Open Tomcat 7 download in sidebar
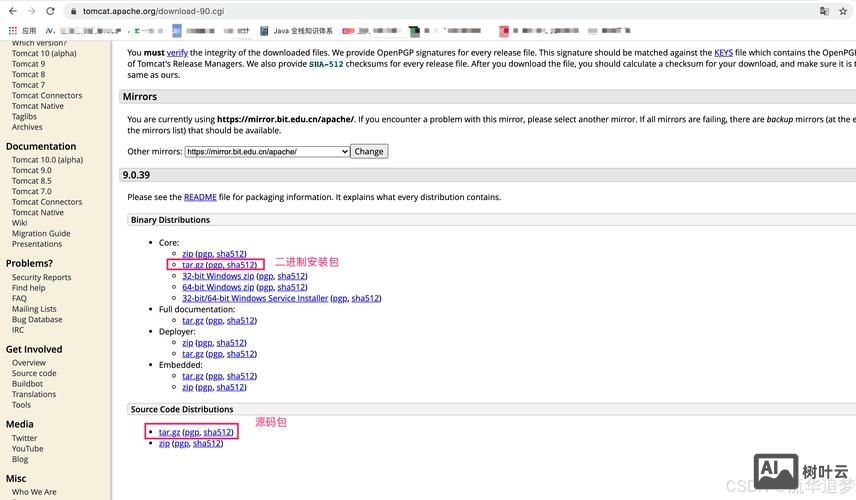856x500 pixels. coord(28,85)
